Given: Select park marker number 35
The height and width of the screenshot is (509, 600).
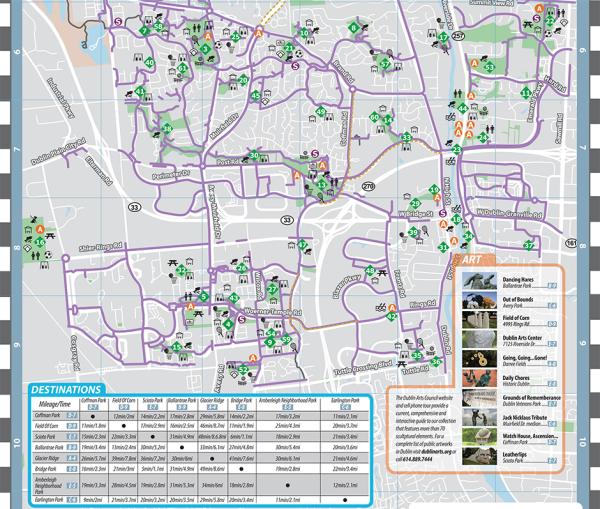Looking at the screenshot, I should 417,356.
